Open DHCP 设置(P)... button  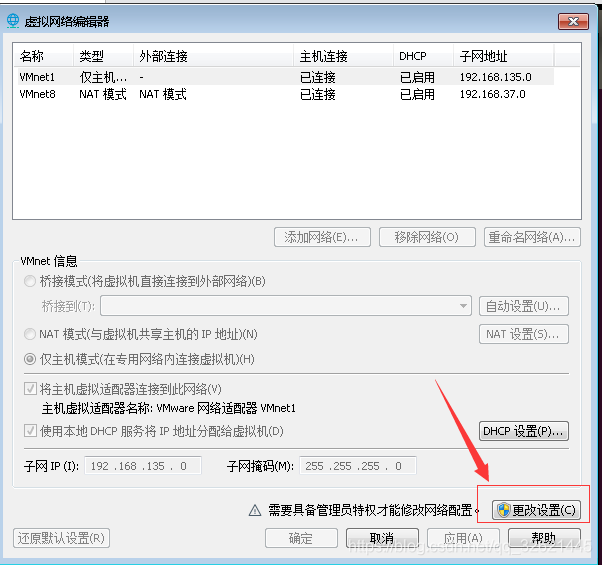524,431
